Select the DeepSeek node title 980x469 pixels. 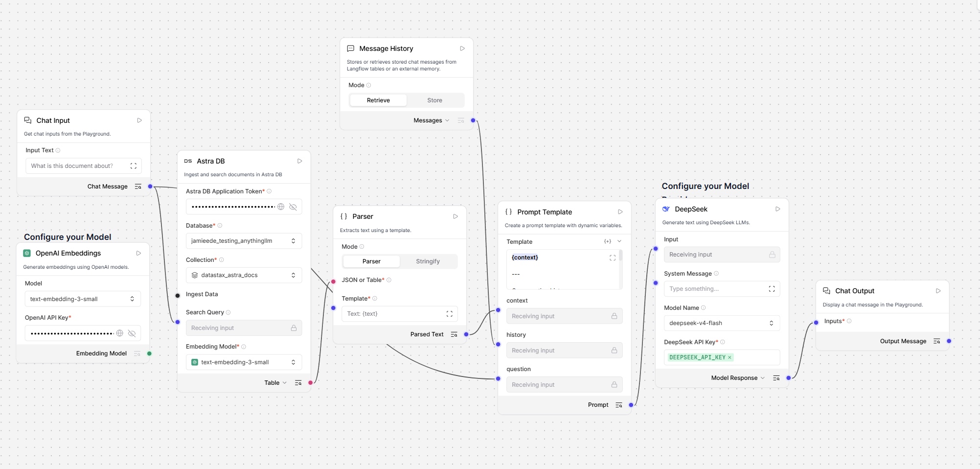coord(691,209)
